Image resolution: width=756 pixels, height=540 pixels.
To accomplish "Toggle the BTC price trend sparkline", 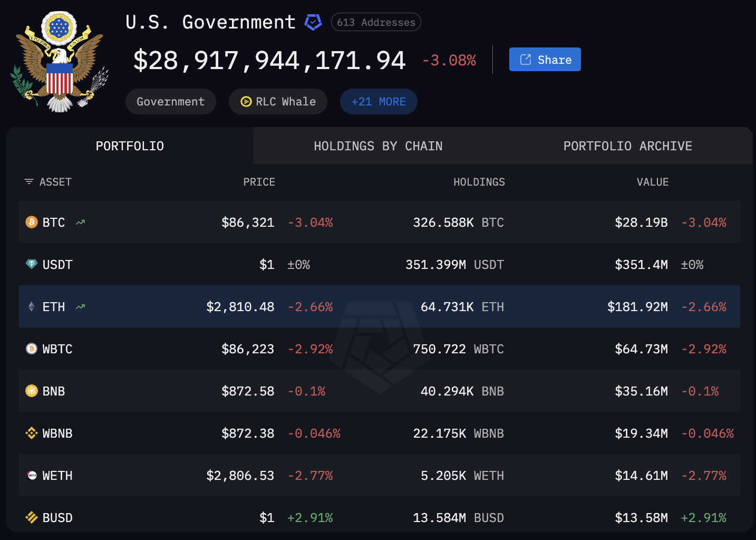I will click(80, 222).
